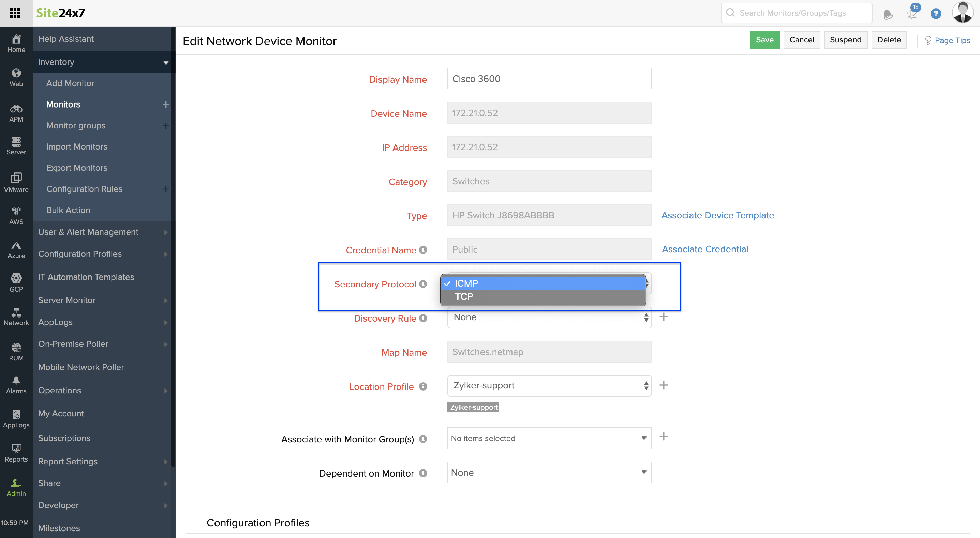The image size is (980, 538).
Task: Select TCP in Secondary Protocol list
Action: click(x=464, y=296)
